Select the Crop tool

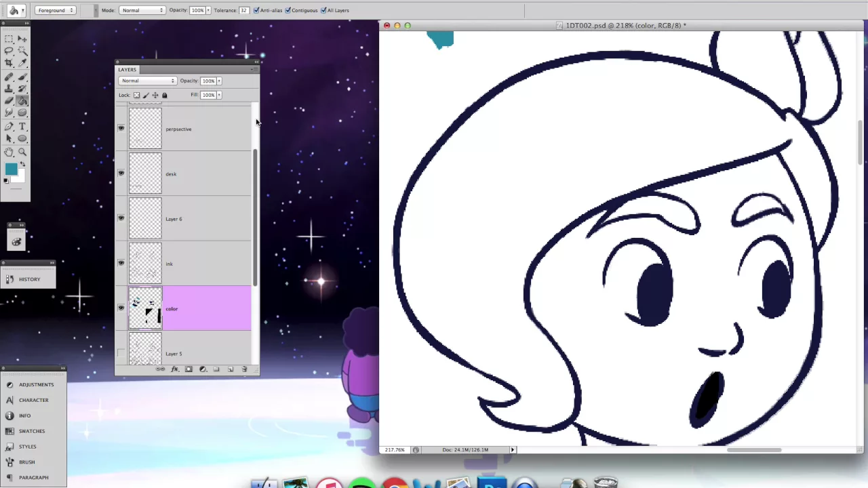[x=9, y=62]
